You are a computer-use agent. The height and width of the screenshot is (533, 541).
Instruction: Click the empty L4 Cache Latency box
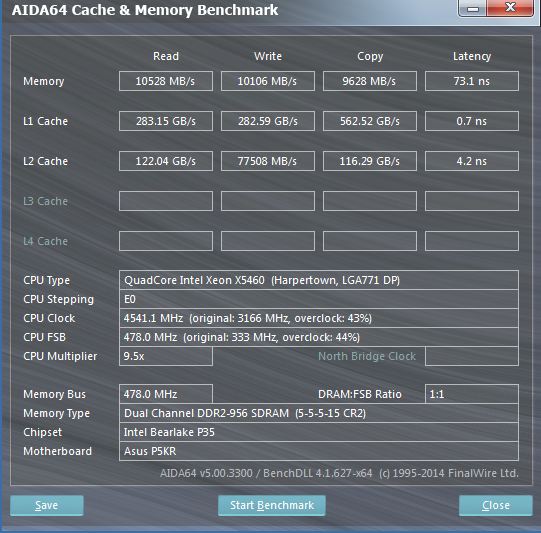pos(472,241)
